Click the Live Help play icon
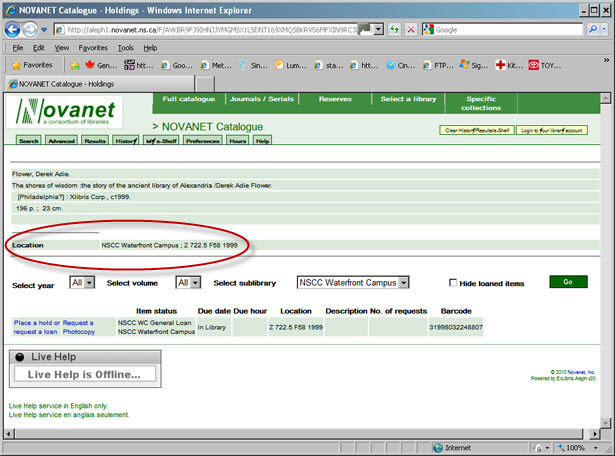Viewport: 615px width, 456px height. (x=20, y=357)
